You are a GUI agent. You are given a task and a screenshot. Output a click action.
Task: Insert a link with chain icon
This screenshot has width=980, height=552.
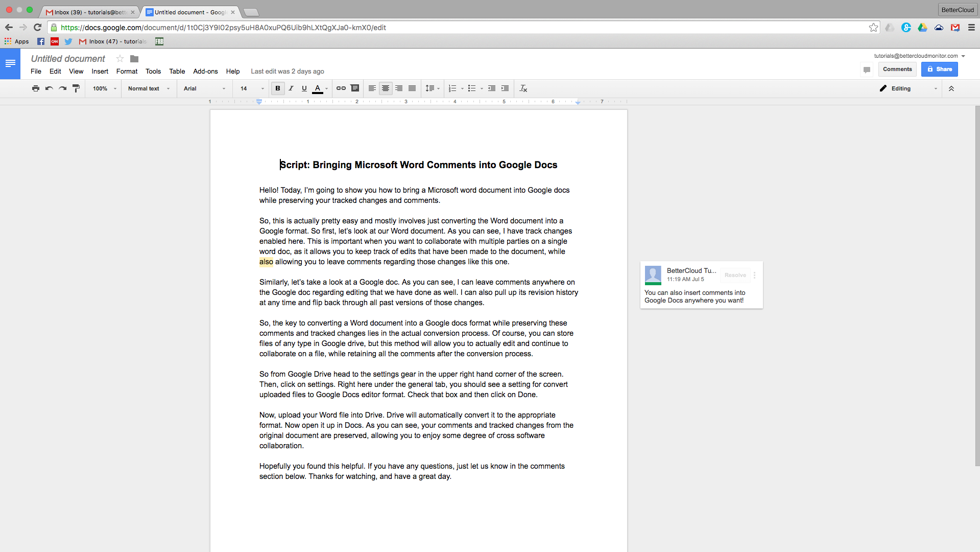pos(341,88)
